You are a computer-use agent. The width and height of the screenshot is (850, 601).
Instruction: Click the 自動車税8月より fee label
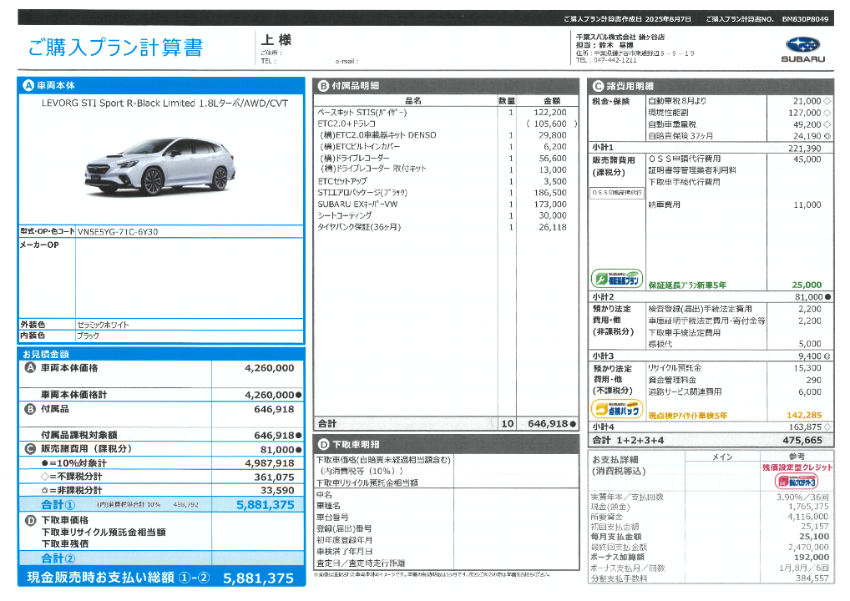(x=678, y=101)
